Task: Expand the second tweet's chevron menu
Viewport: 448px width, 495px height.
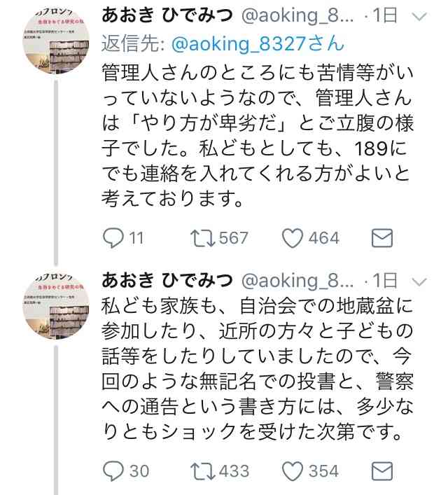Action: (420, 281)
